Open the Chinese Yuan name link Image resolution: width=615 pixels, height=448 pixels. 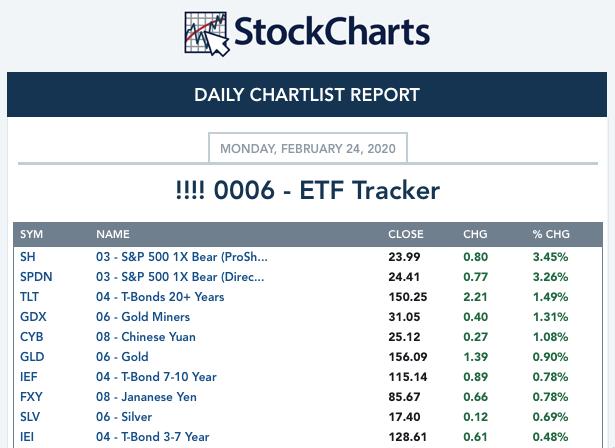click(x=146, y=337)
